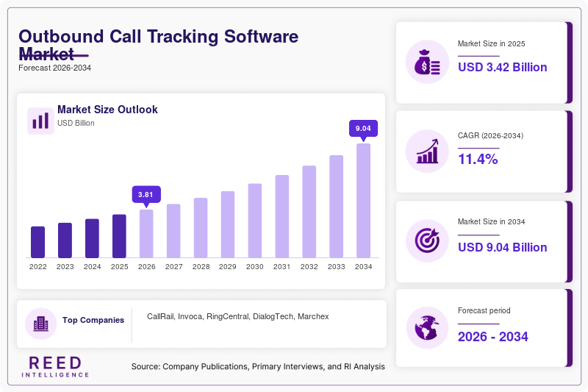Select the 2027 bar in the chart
Viewport: 588px width, 392px height.
tap(173, 231)
